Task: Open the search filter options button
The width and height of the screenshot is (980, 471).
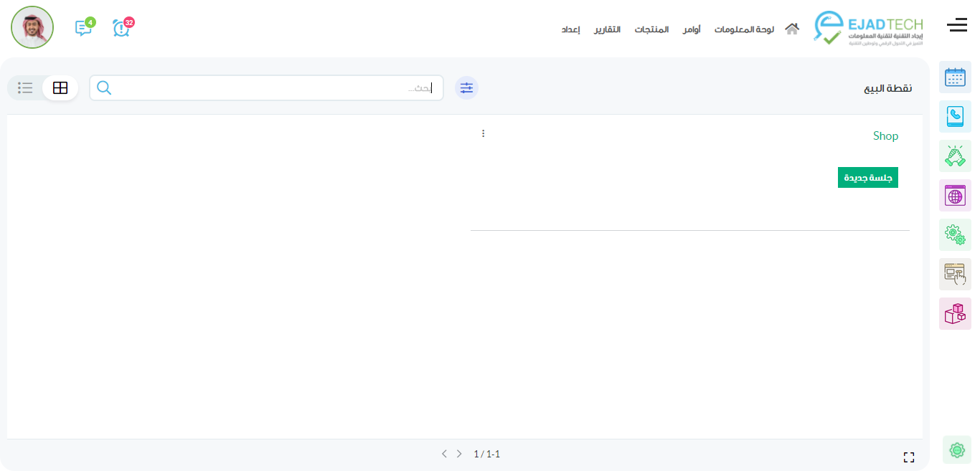Action: point(467,87)
